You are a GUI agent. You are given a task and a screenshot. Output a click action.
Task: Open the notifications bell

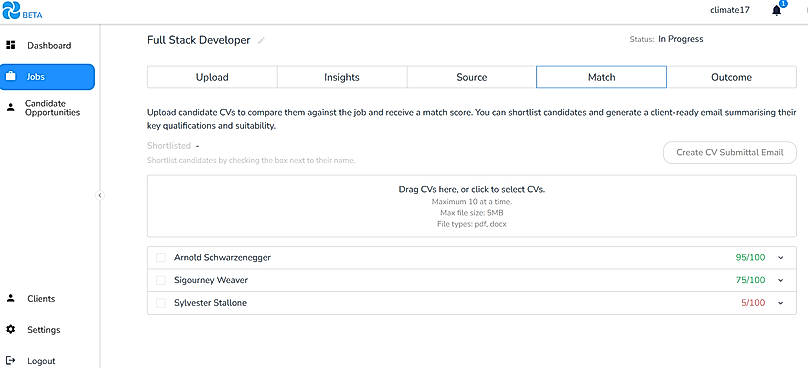click(x=777, y=10)
